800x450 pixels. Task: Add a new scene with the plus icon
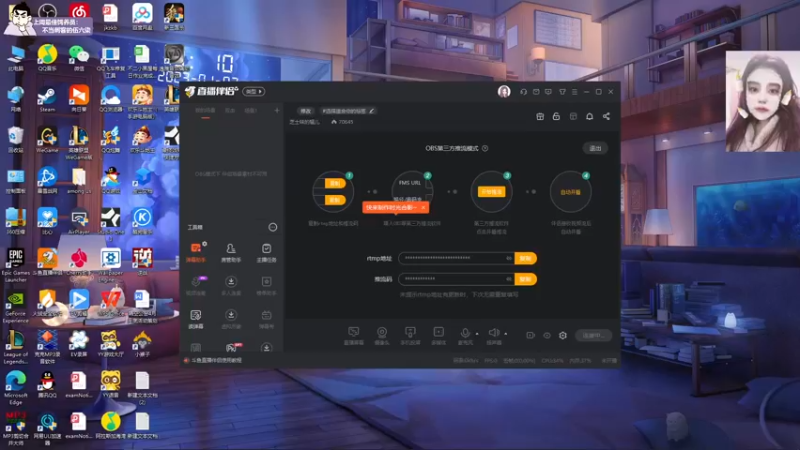click(277, 110)
